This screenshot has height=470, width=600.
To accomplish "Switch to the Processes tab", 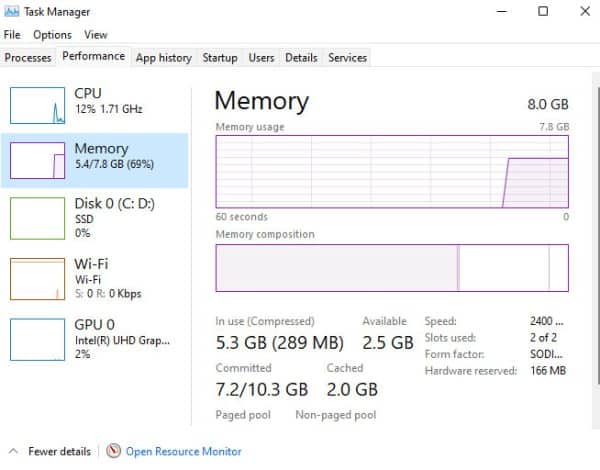I will [x=28, y=58].
